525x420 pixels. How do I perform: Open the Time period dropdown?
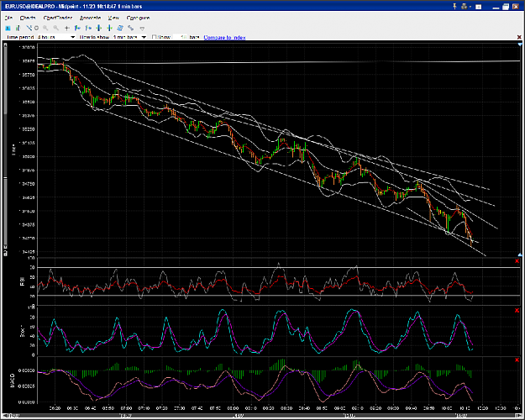click(56, 37)
